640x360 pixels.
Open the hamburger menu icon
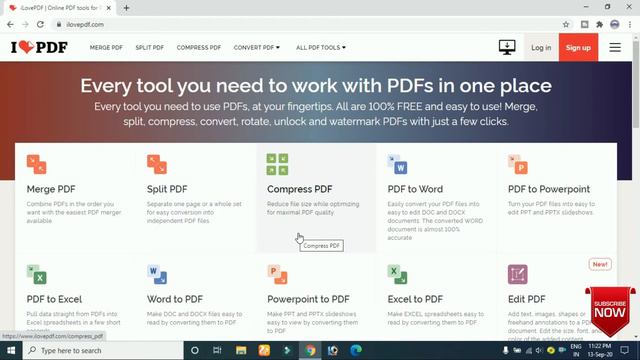coord(615,47)
